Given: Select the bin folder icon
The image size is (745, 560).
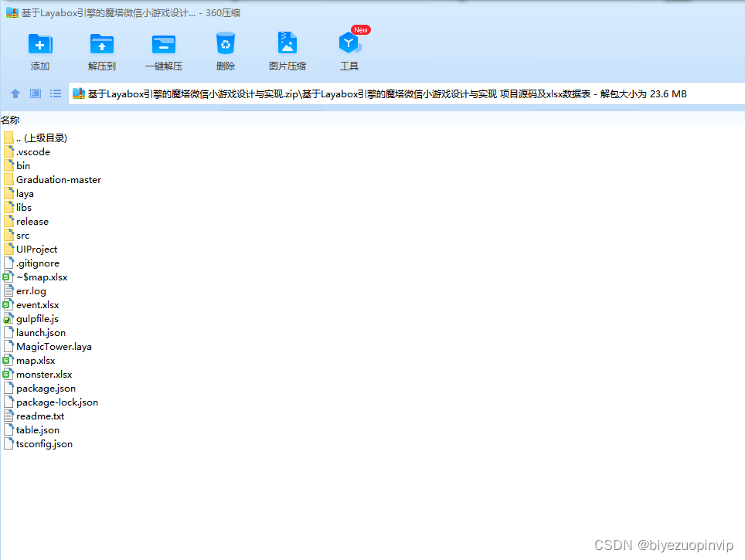Looking at the screenshot, I should (x=9, y=166).
